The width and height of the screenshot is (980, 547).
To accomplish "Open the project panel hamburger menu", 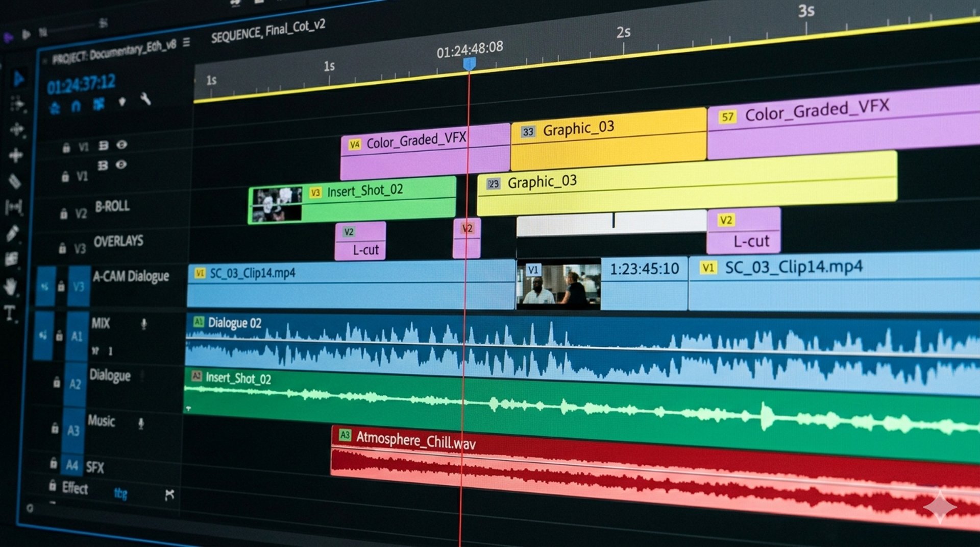I will click(x=186, y=42).
